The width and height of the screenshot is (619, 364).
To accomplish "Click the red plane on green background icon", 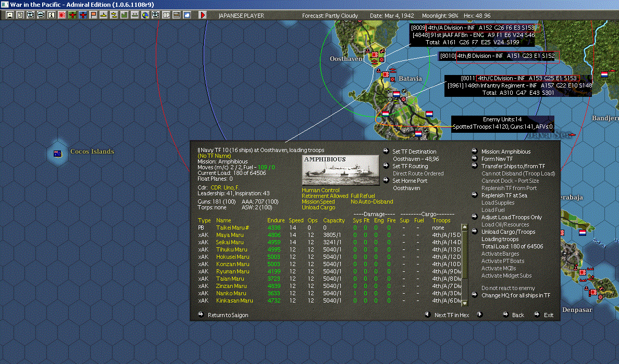I will (72, 15).
